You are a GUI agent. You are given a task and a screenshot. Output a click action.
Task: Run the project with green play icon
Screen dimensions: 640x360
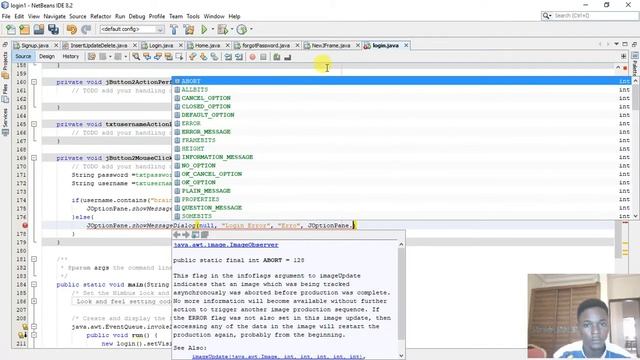[204, 29]
